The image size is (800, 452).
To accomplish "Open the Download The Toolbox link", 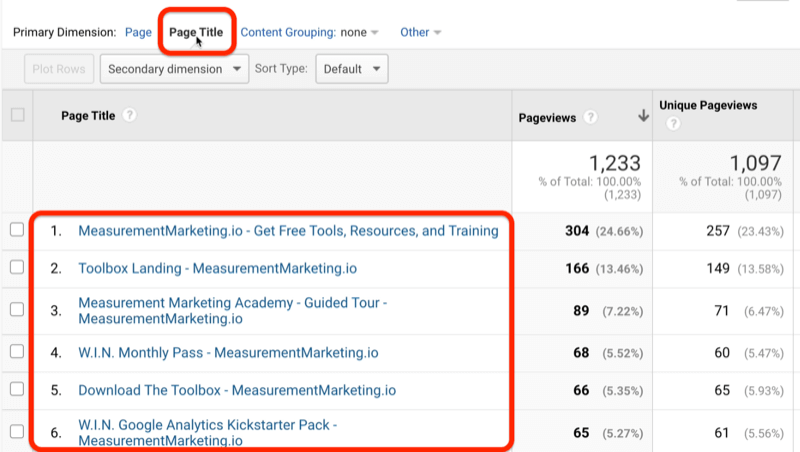I will tap(237, 390).
